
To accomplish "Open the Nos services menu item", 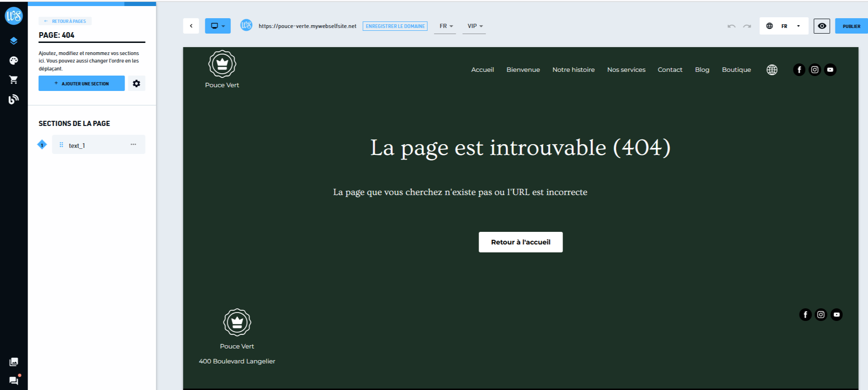I will point(626,70).
